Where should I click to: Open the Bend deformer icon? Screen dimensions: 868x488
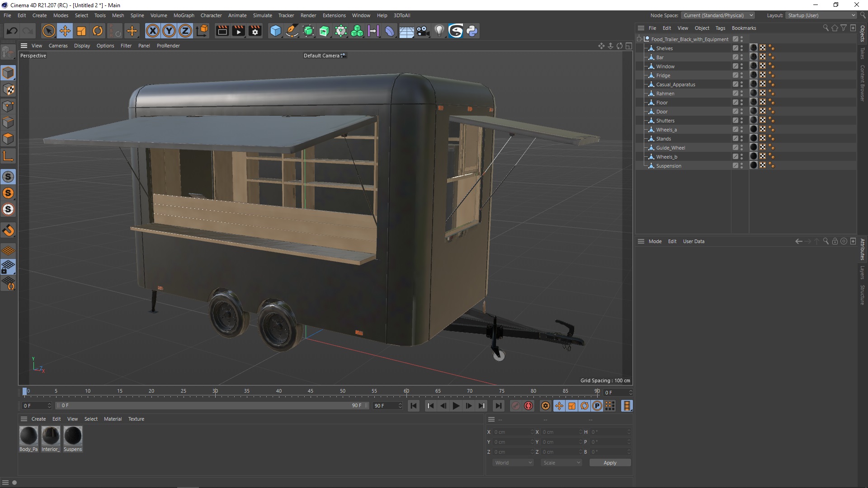click(390, 31)
